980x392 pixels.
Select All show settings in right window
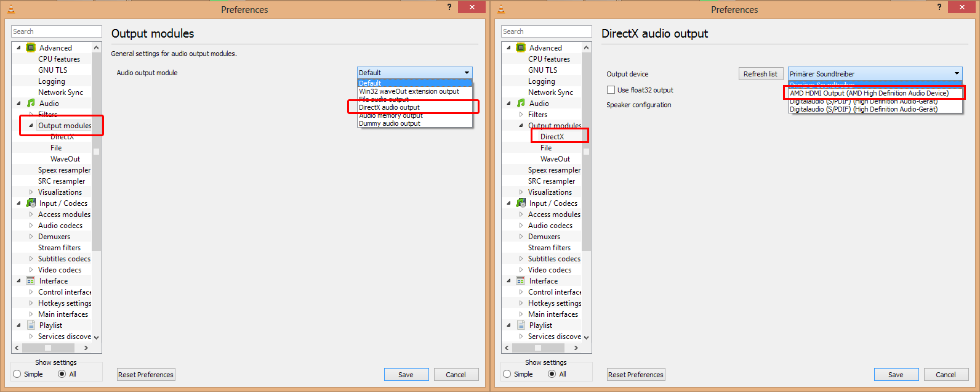[552, 374]
